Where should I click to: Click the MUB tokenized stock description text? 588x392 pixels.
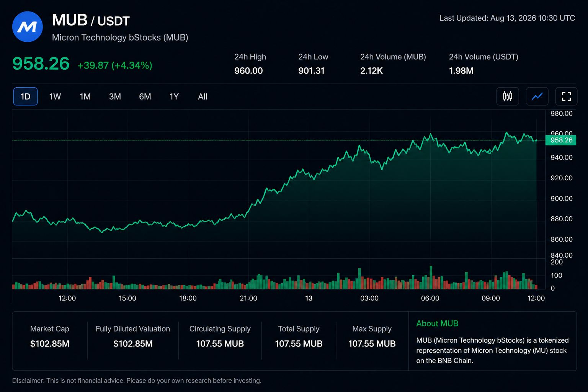(x=492, y=350)
